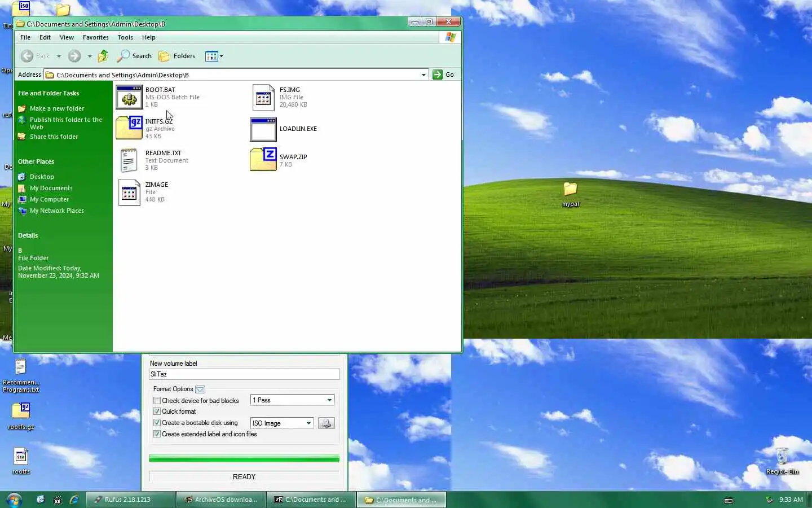Click the green Go arrow
812x508 pixels.
pyautogui.click(x=438, y=75)
